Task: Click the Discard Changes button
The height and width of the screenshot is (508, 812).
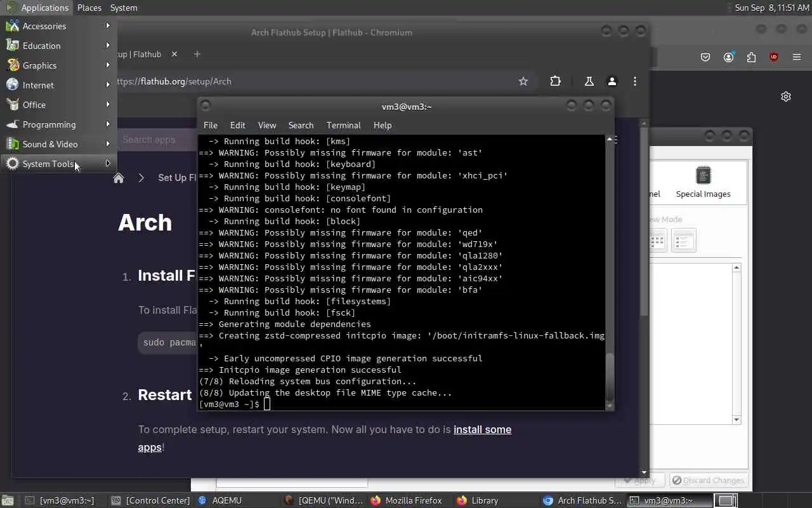Action: click(x=709, y=481)
